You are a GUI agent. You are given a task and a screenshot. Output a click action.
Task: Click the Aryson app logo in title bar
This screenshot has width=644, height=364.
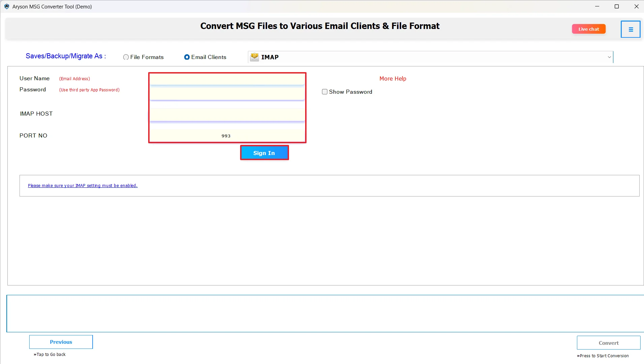6,6
